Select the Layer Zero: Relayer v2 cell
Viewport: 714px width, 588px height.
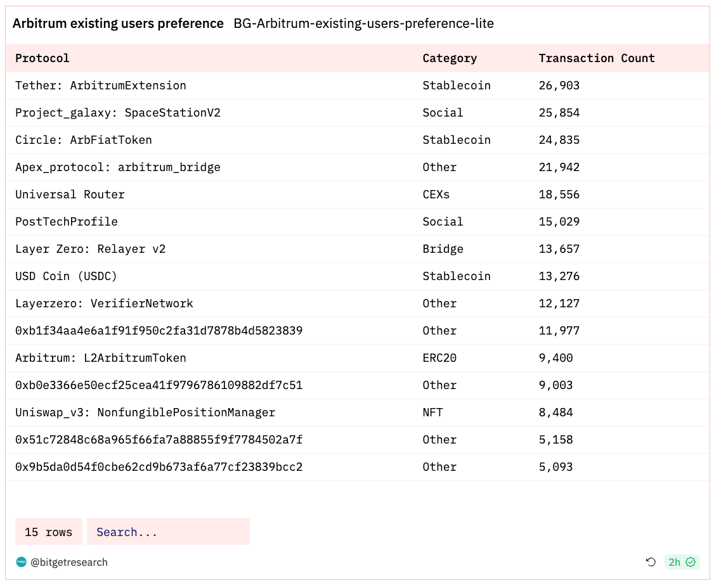click(90, 249)
